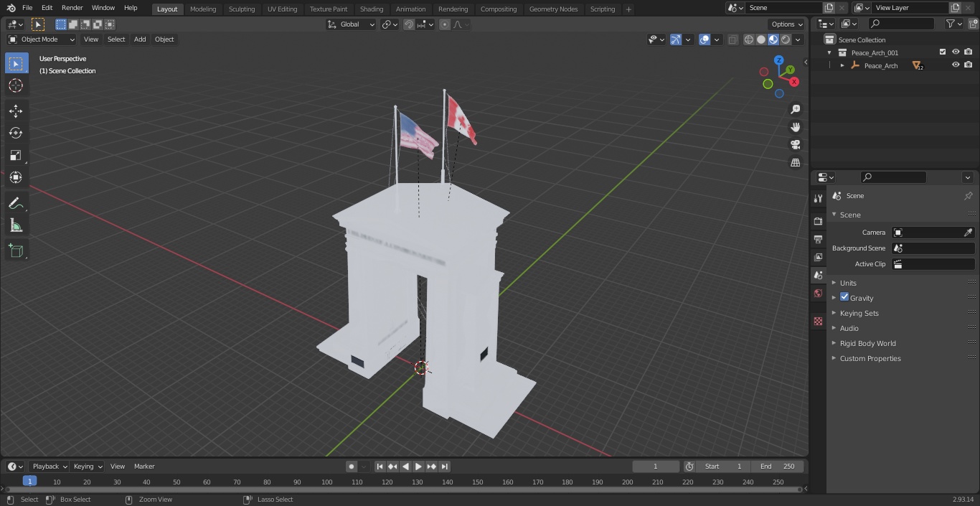Exclude Peace_Arch_001 collection checkbox

[943, 52]
